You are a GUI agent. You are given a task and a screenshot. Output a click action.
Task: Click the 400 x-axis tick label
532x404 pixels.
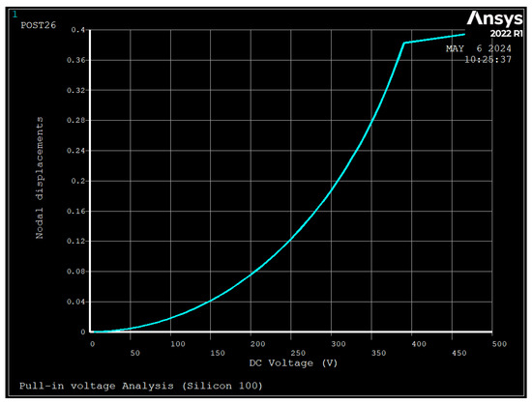point(419,344)
